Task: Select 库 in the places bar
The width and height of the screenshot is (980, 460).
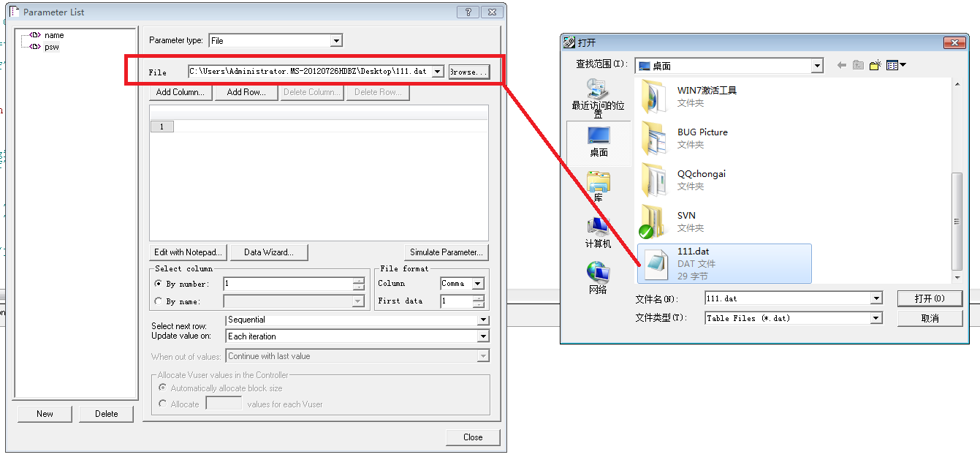Action: click(599, 186)
